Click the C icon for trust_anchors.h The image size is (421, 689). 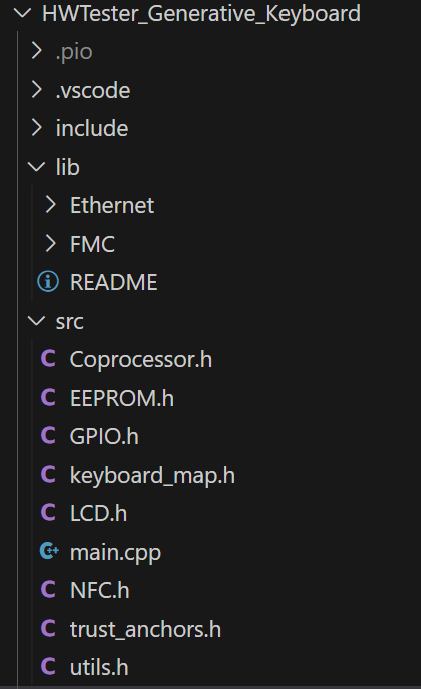[x=48, y=628]
